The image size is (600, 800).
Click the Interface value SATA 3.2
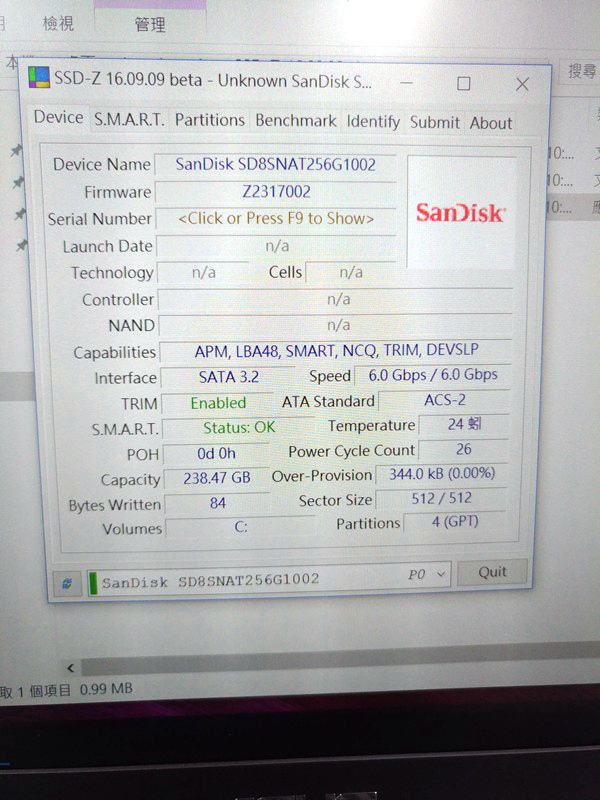click(x=229, y=377)
